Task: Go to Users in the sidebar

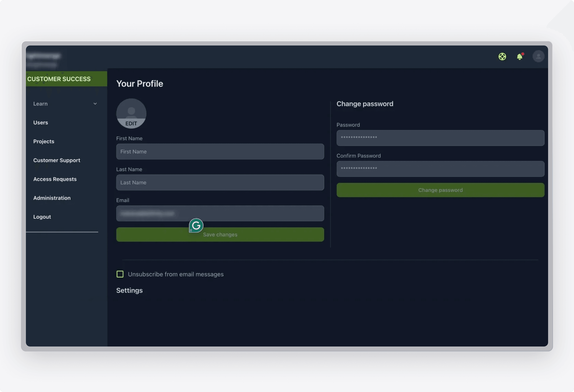Action: (x=40, y=122)
